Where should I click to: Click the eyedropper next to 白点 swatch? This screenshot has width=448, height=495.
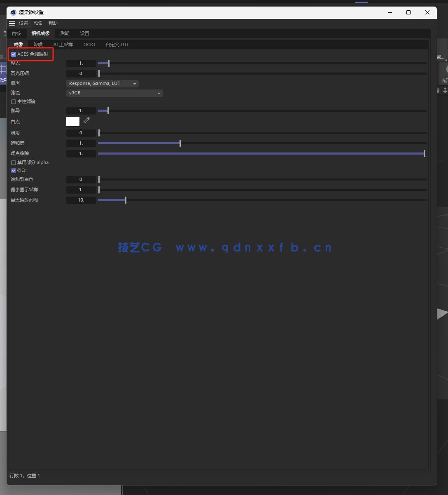click(86, 121)
